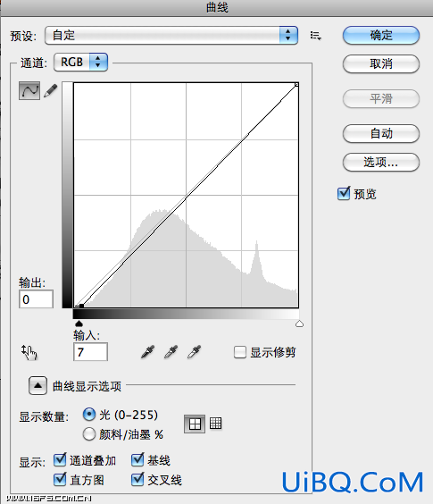
Task: Click the white point slider triangle
Action: point(299,323)
